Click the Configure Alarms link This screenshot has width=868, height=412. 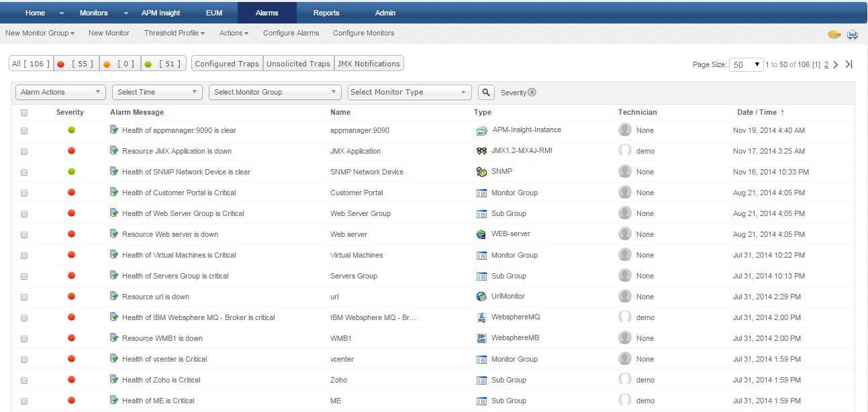[291, 33]
